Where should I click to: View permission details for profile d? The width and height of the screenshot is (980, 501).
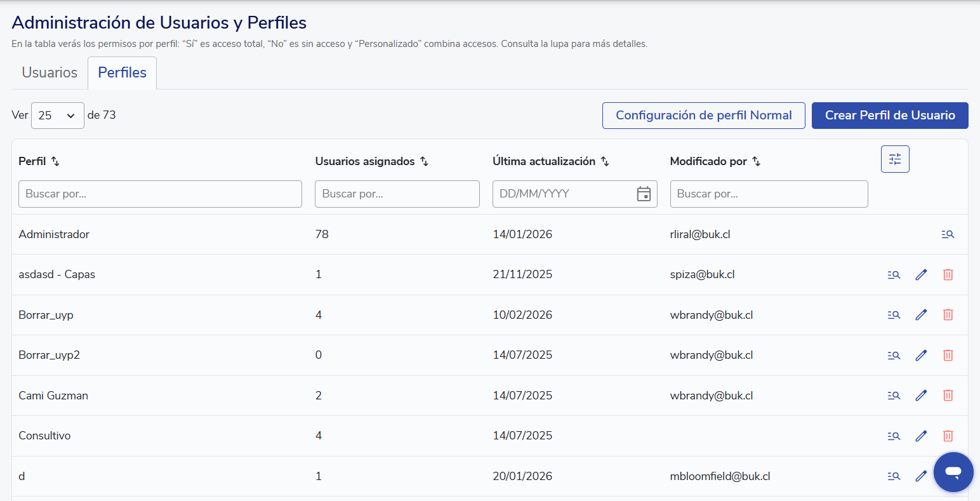(894, 476)
